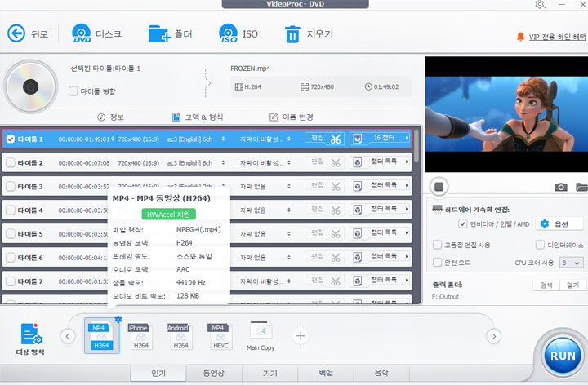Expand 16 챕터 list for 타이틀 1
Image resolution: width=588 pixels, height=385 pixels.
(407, 138)
